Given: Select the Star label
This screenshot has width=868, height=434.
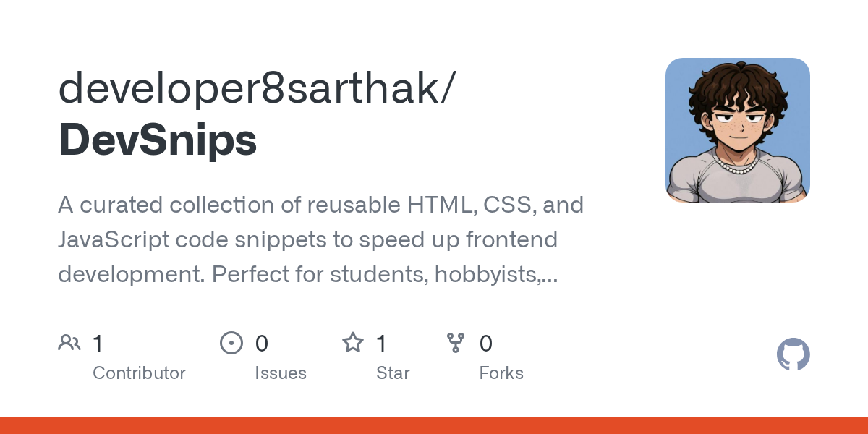Looking at the screenshot, I should [393, 373].
